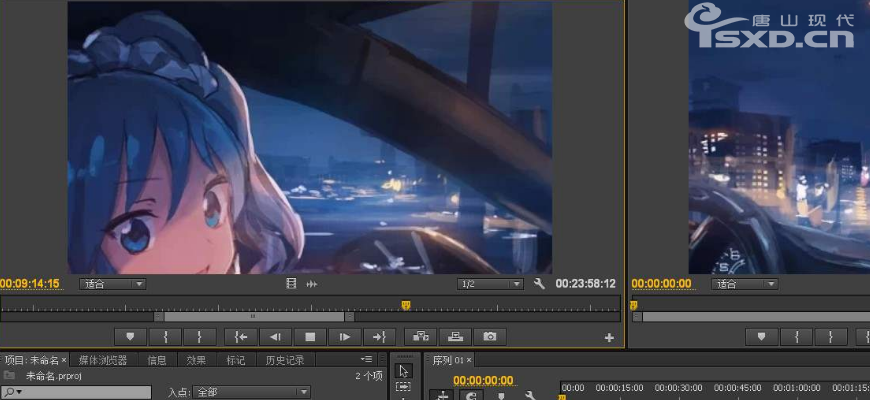Click the Program monitor video preview
The image size is (870, 400).
point(779,138)
